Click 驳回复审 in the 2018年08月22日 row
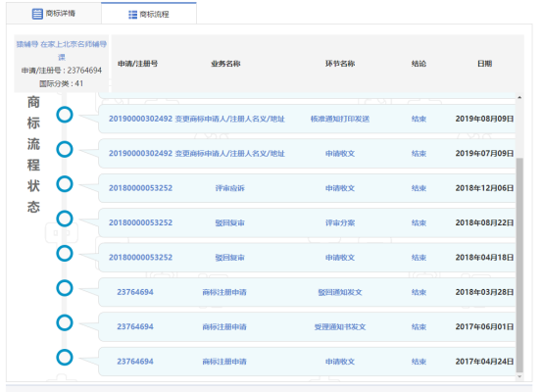Image resolution: width=543 pixels, height=392 pixels. click(230, 223)
